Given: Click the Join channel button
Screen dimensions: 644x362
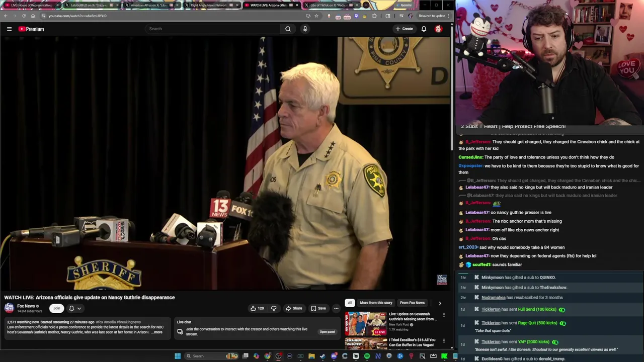Looking at the screenshot, I should click(x=56, y=308).
